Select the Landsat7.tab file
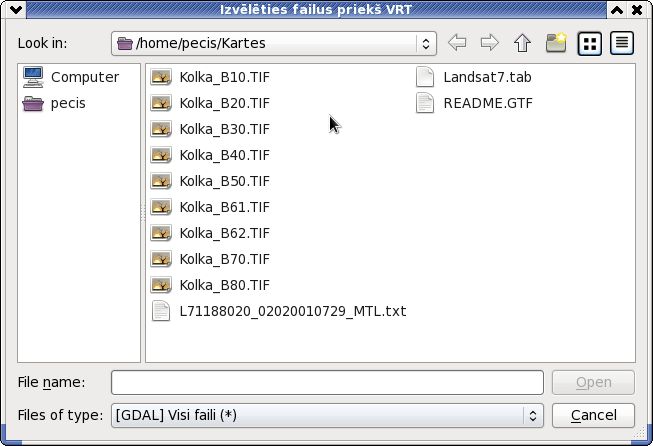Screen dimensions: 653x446 pyautogui.click(x=474, y=77)
